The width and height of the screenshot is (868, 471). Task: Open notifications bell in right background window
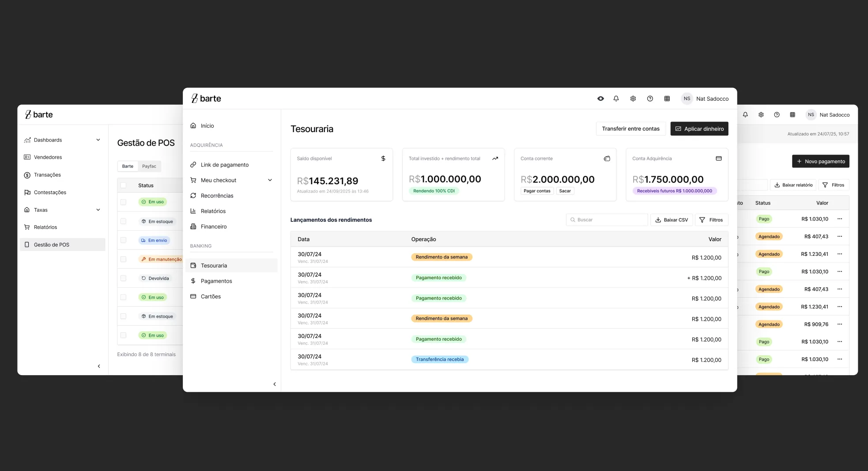click(x=745, y=114)
